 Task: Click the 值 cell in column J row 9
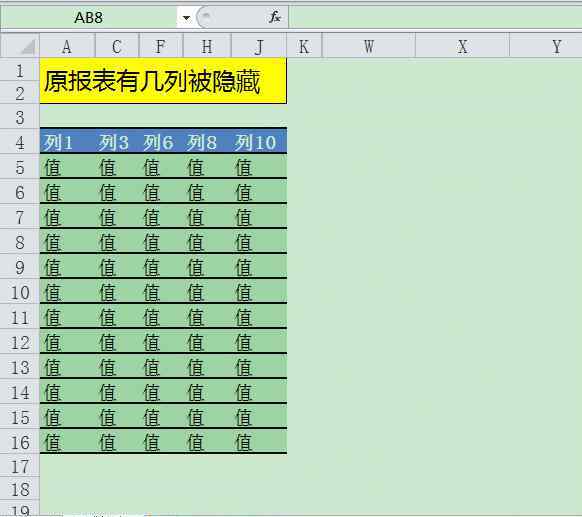[259, 267]
